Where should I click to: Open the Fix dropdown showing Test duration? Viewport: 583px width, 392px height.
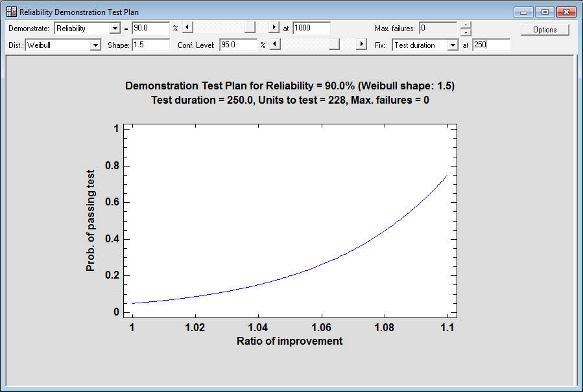tap(452, 45)
